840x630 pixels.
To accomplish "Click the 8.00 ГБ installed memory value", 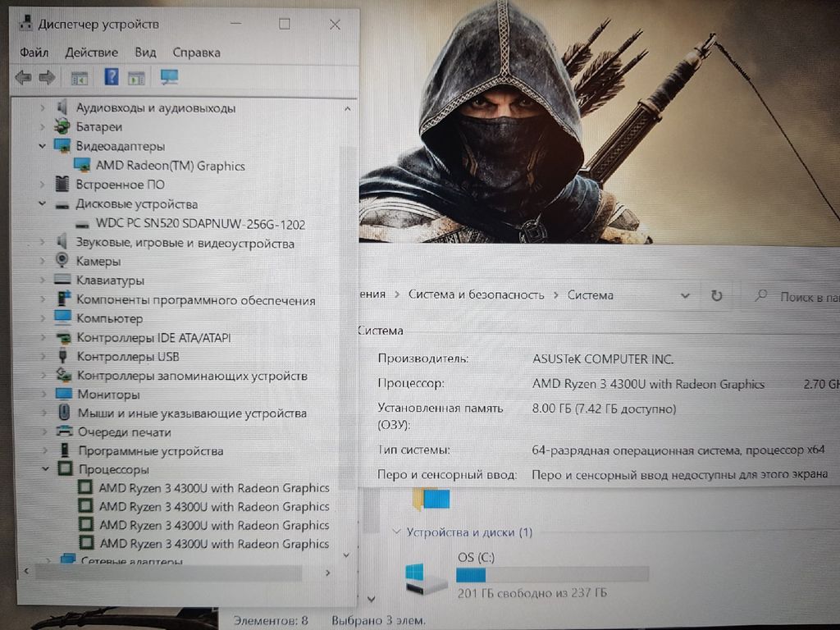I will pyautogui.click(x=604, y=409).
